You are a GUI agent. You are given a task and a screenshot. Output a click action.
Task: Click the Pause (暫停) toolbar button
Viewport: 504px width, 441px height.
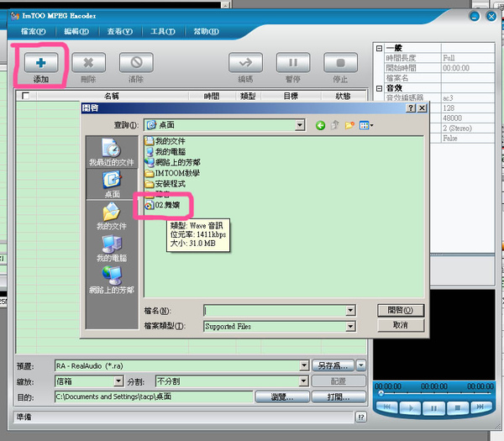coord(293,62)
